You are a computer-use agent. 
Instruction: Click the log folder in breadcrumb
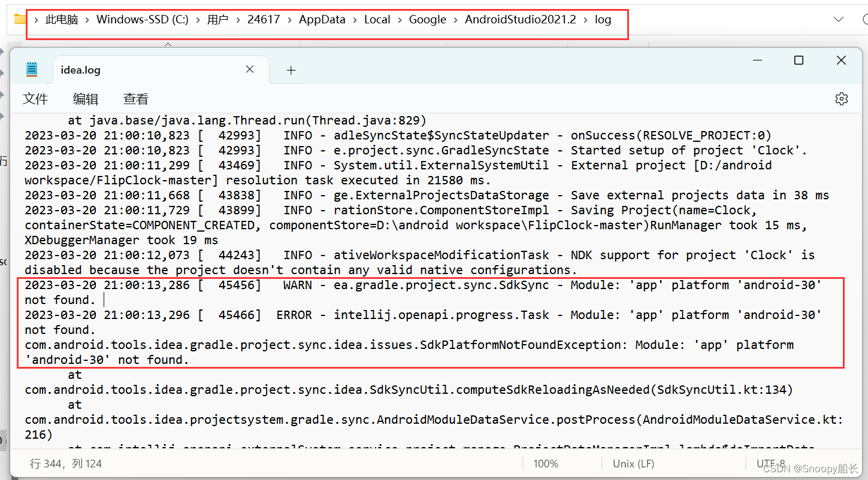603,19
